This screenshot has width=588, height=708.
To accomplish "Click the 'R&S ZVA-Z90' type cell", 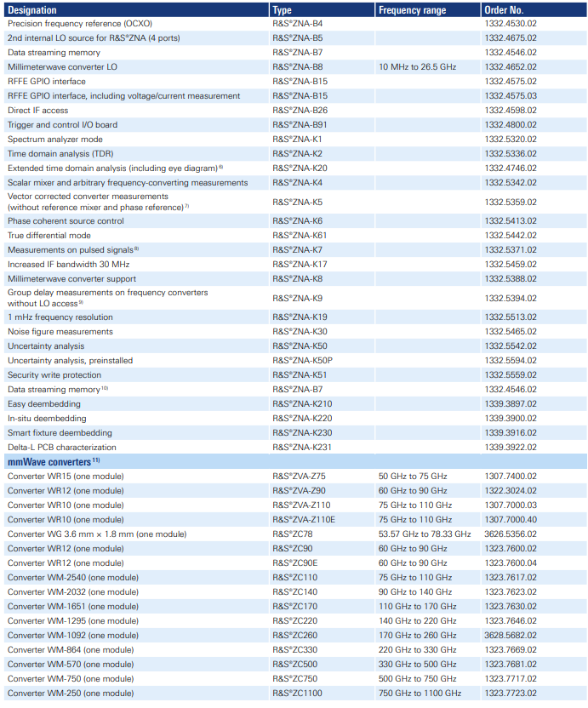I will pyautogui.click(x=299, y=490).
